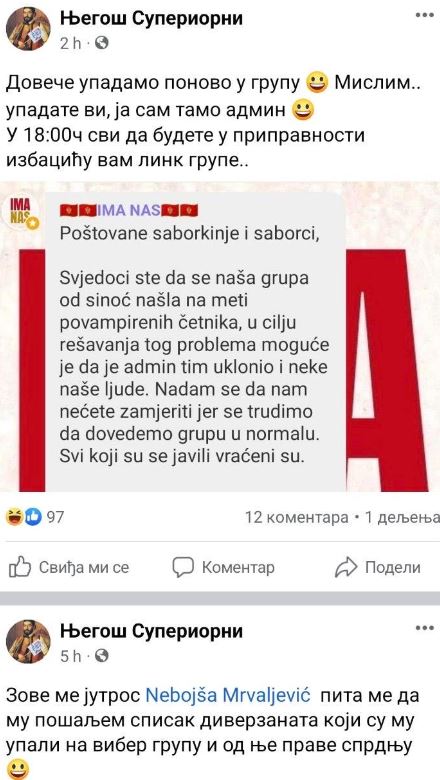The width and height of the screenshot is (440, 780).
Task: Click the Коментар speech bubble icon
Action: [182, 567]
